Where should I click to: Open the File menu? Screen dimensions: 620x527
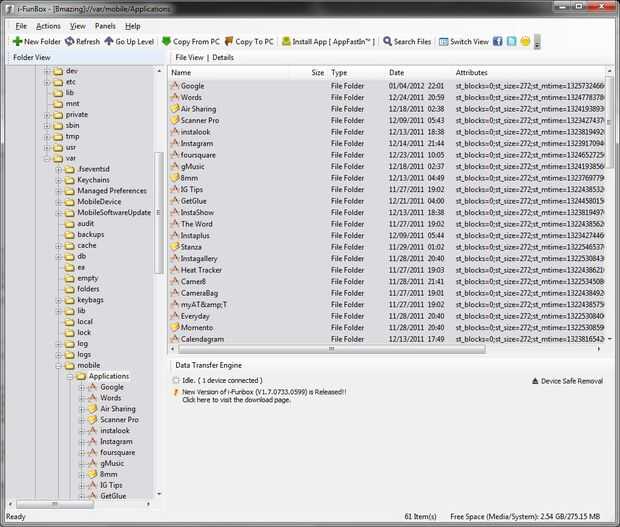pyautogui.click(x=21, y=26)
